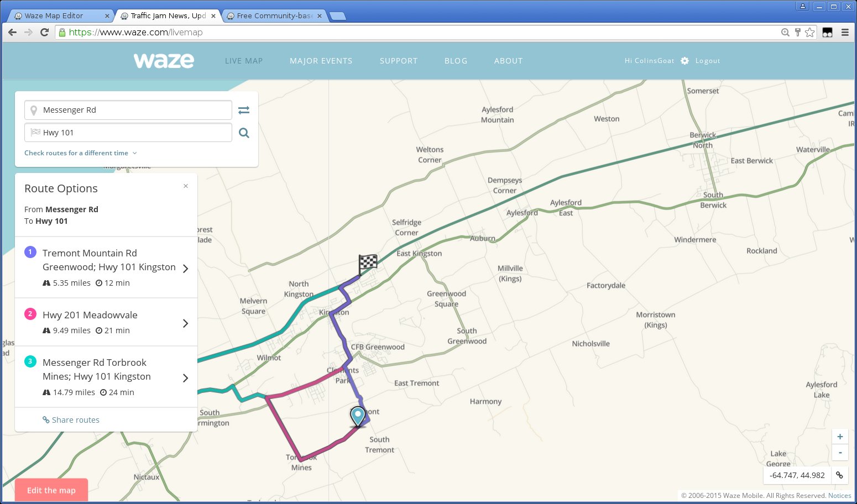The image size is (857, 504).
Task: Zoom out the map with minus button
Action: coord(839,452)
